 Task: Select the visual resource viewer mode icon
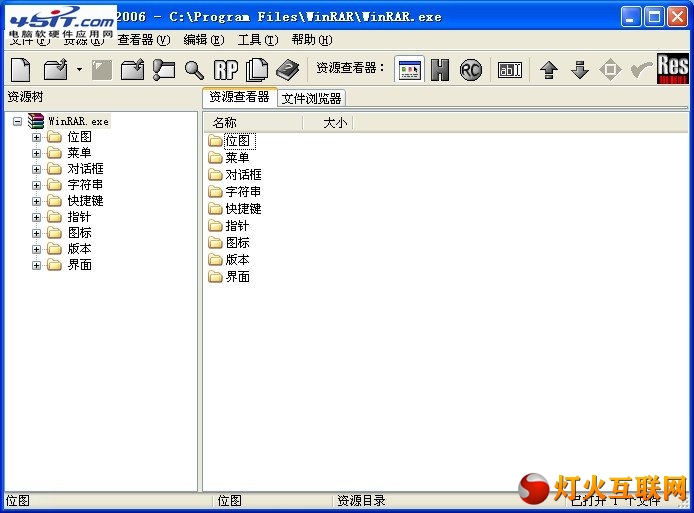409,69
